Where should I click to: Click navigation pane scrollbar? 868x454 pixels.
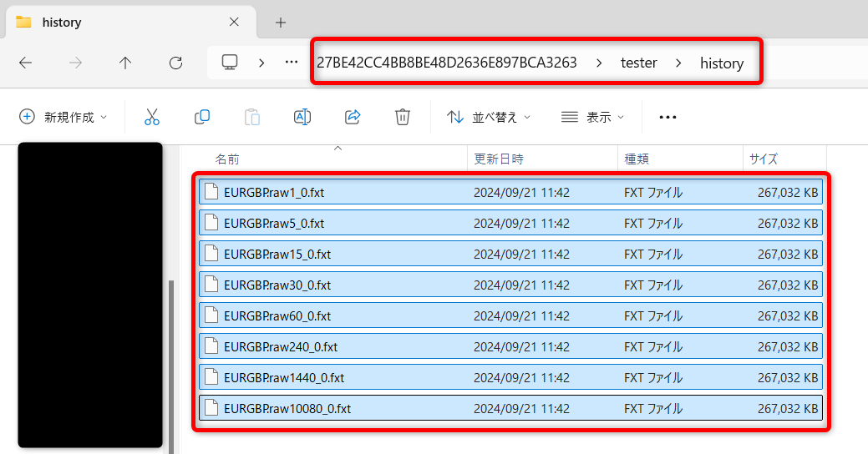point(171,366)
